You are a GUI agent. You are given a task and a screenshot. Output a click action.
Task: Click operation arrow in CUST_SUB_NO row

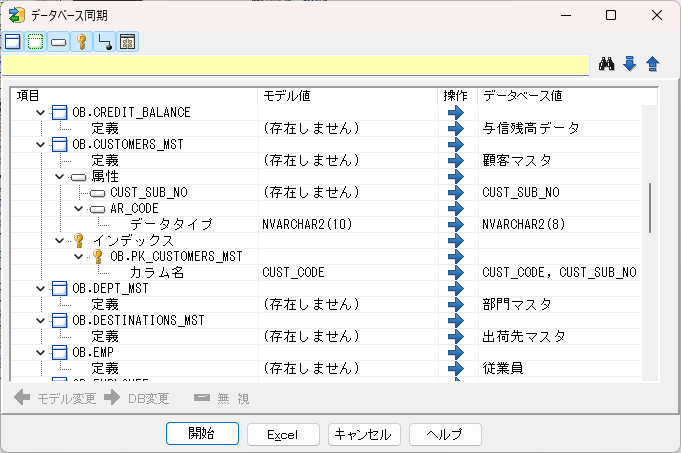[456, 192]
